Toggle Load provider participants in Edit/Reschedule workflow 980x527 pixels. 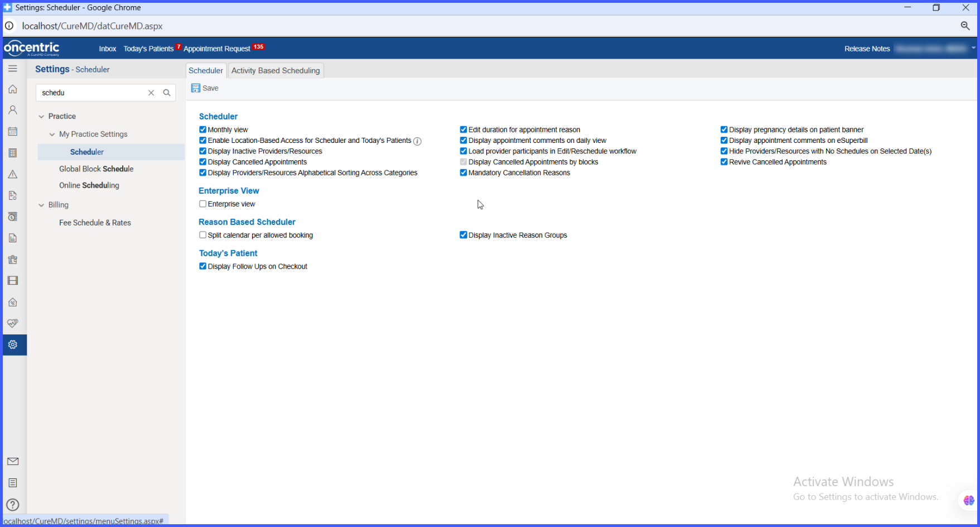pos(464,151)
